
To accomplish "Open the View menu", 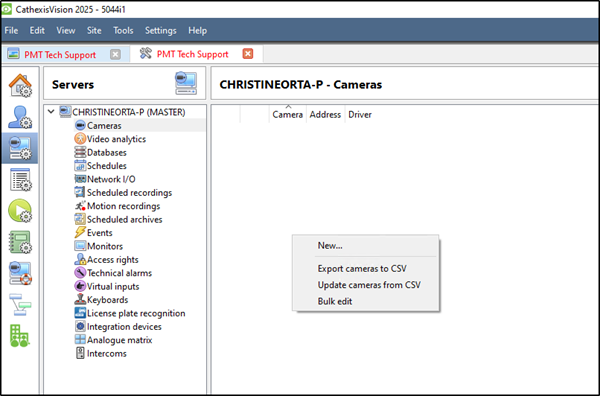I will [66, 30].
